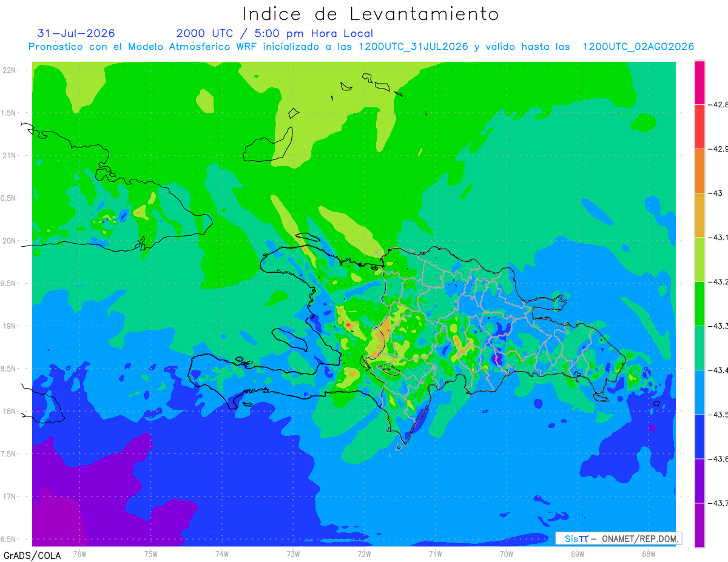Click the colorbar value "-43.6"

[x=718, y=459]
